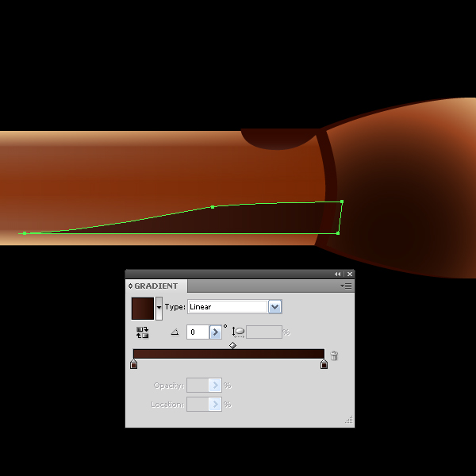Select the middle anchor point on path
The image size is (476, 476).
(213, 207)
